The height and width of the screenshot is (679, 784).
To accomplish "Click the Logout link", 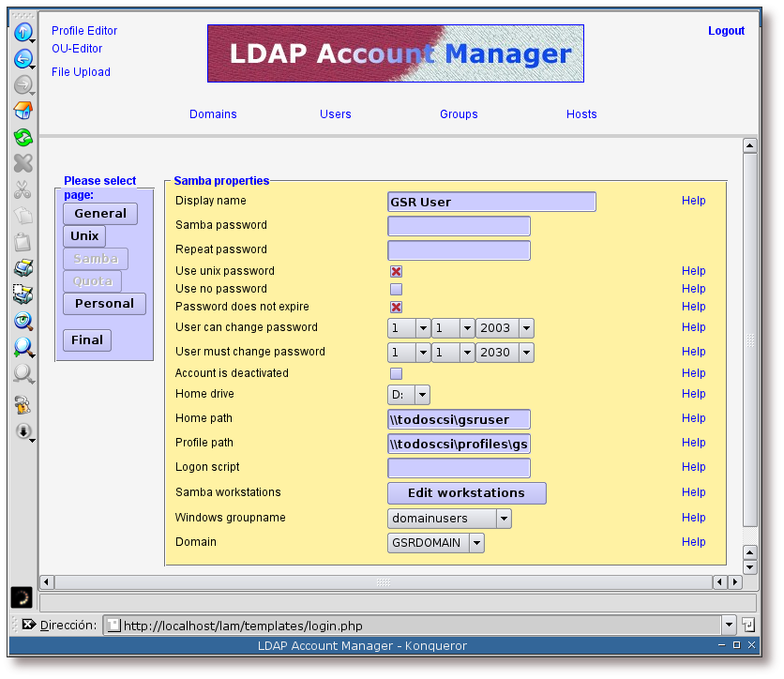I will click(x=726, y=31).
